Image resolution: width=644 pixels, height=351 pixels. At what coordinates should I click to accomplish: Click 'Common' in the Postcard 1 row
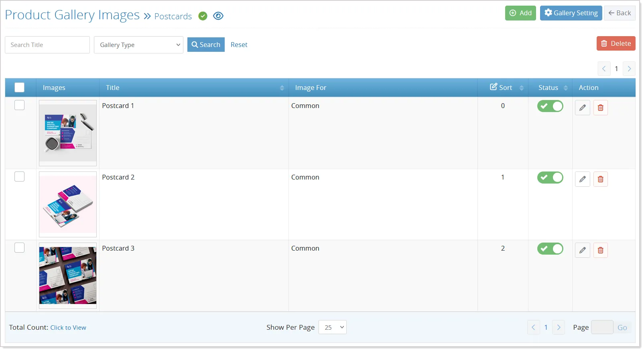tap(305, 106)
